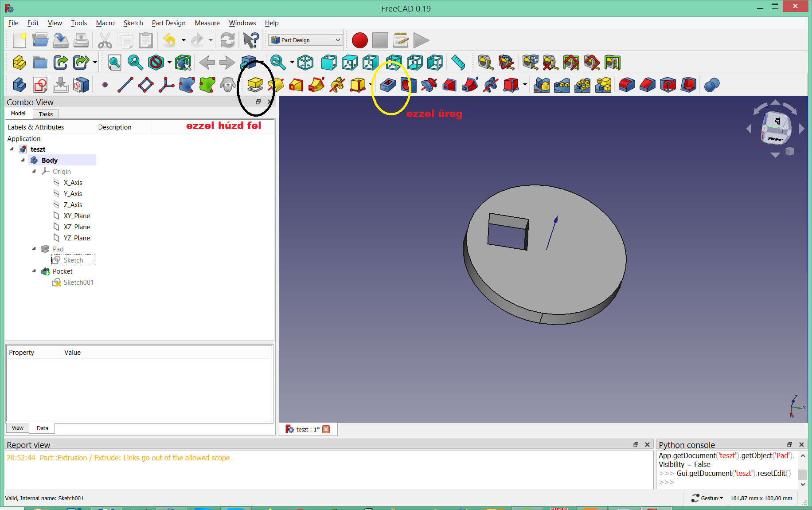This screenshot has width=812, height=510.
Task: Click the navigation cube right arrow
Action: tap(801, 129)
